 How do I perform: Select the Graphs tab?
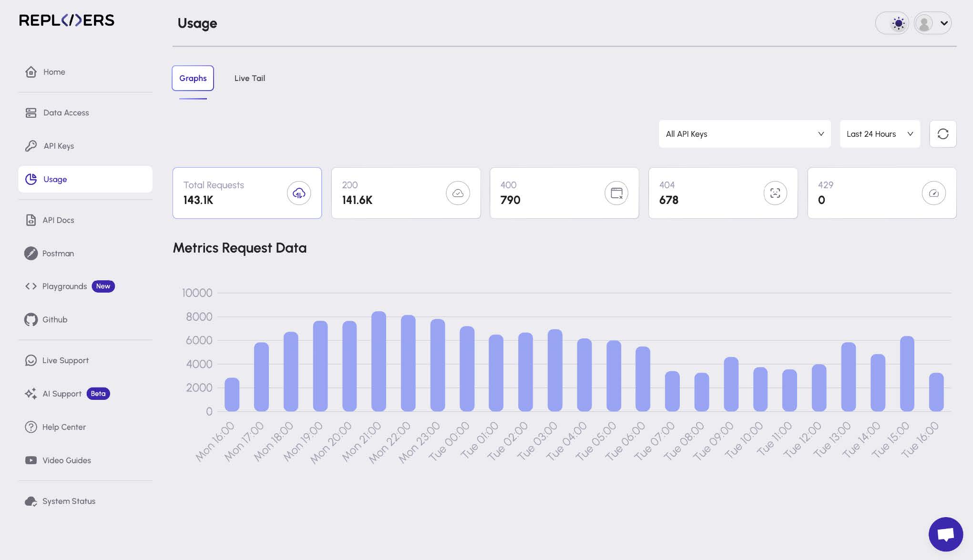tap(193, 78)
